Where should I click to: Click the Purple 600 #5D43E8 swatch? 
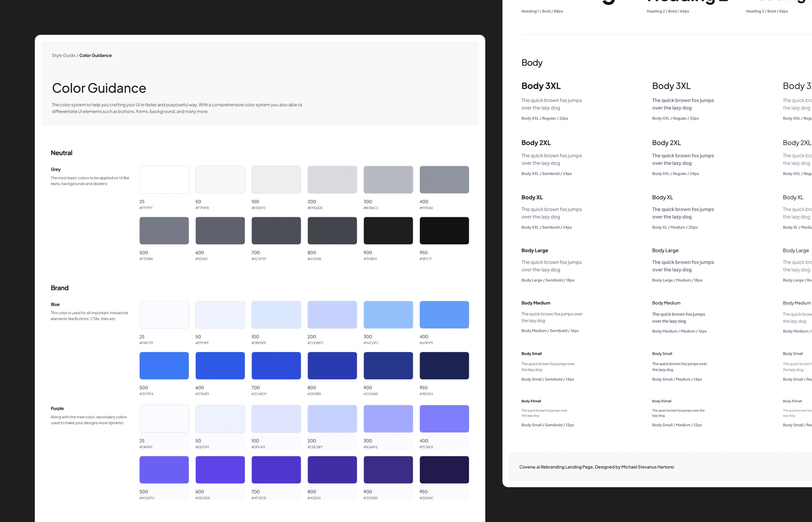pyautogui.click(x=220, y=470)
